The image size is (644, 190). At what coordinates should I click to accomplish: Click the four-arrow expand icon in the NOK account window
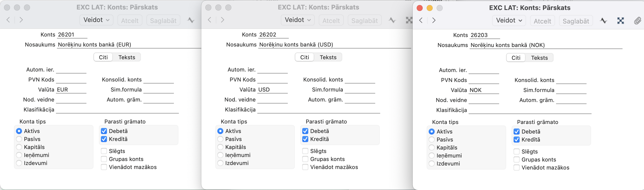(x=621, y=21)
